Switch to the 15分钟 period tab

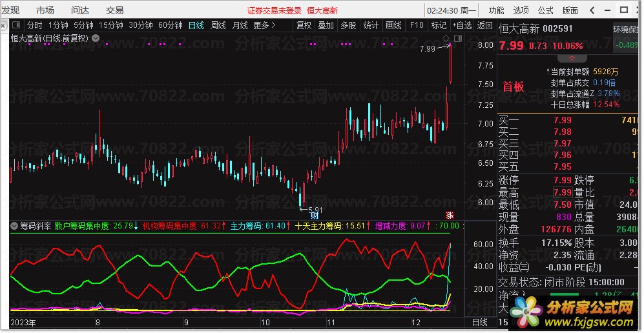[111, 25]
